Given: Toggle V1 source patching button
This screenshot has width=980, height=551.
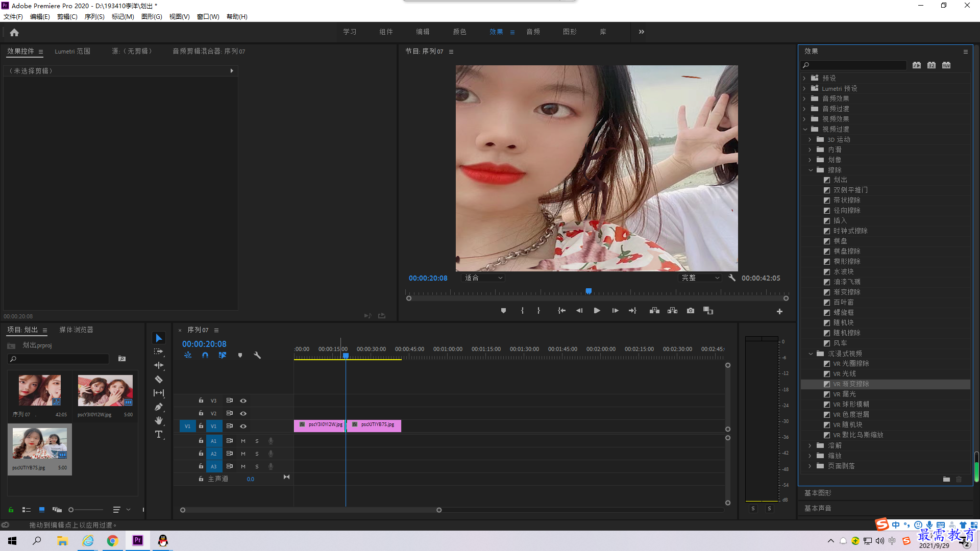Looking at the screenshot, I should pos(187,426).
